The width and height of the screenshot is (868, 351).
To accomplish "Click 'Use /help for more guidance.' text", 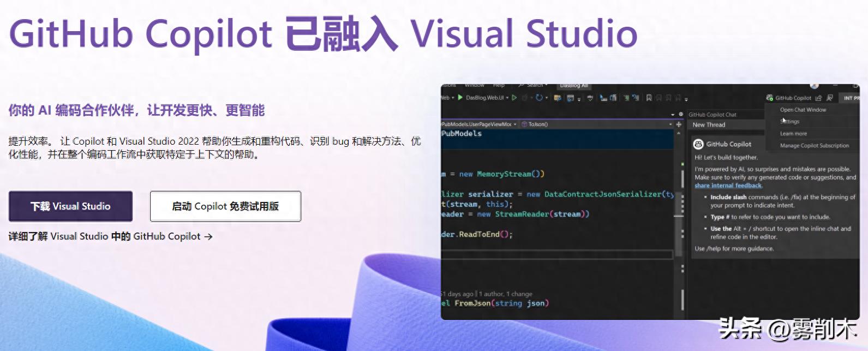I will click(x=734, y=248).
